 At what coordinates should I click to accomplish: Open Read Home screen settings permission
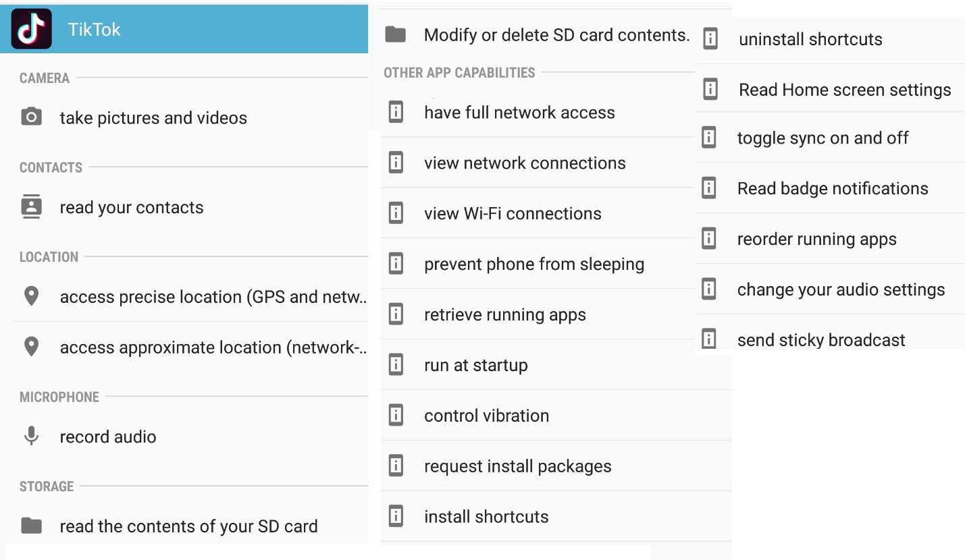pyautogui.click(x=830, y=88)
